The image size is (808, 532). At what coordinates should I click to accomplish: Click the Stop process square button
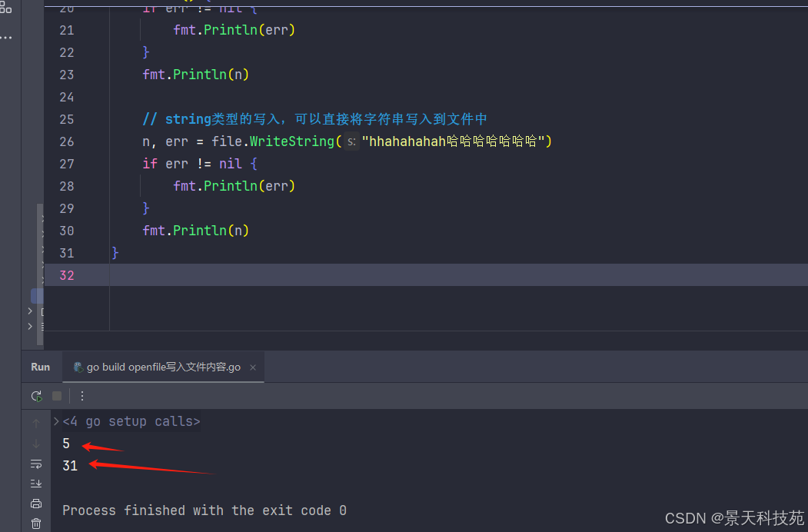57,396
